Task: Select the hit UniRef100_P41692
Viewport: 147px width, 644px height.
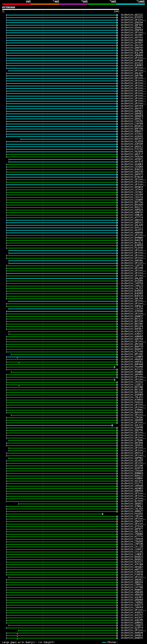Action: pyautogui.click(x=132, y=514)
